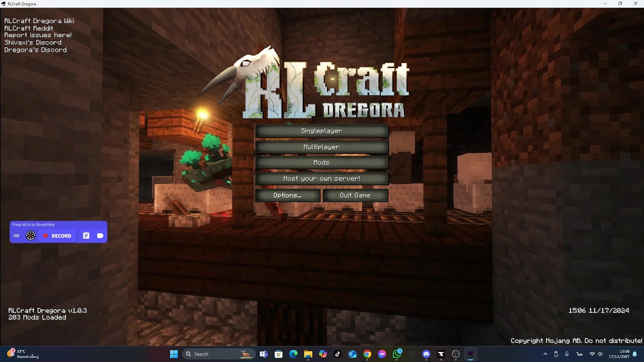
Task: Open the Wi-Fi network tray icon
Action: [x=592, y=354]
